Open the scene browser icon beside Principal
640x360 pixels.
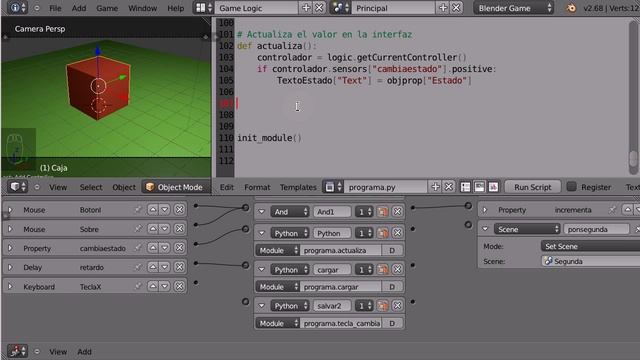tap(340, 8)
